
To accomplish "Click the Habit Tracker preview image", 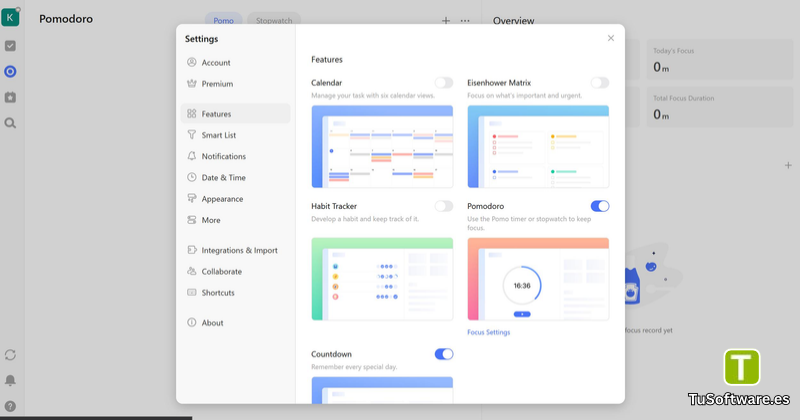I will pyautogui.click(x=382, y=279).
